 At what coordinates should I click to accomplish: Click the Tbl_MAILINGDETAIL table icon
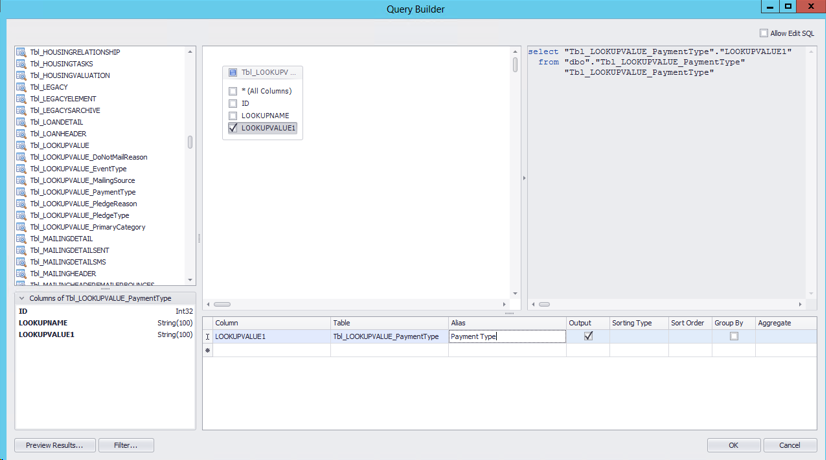pos(21,239)
